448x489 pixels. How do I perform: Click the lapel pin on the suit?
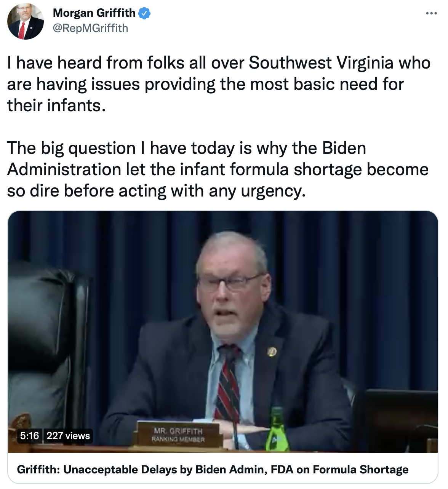272,352
